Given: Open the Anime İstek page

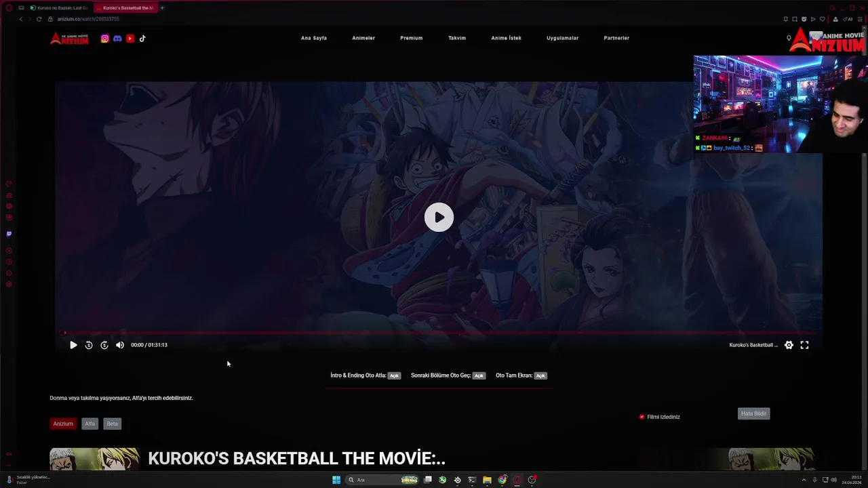Looking at the screenshot, I should tap(506, 38).
